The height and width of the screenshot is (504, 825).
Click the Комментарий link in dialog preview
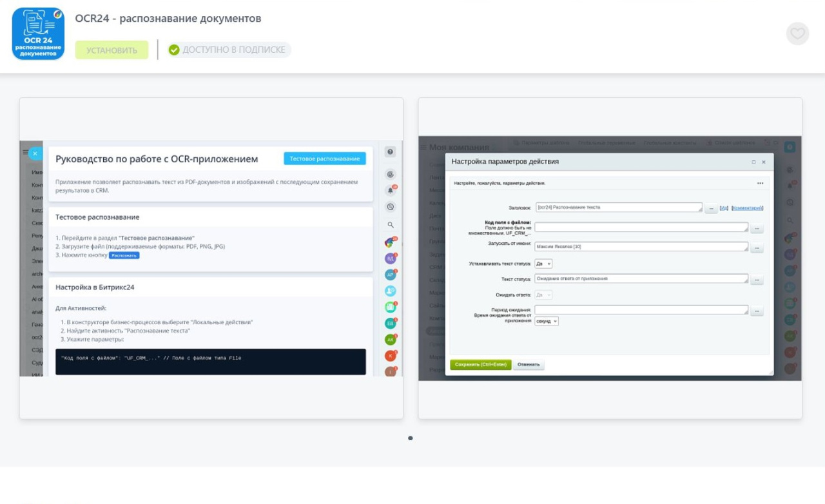click(748, 208)
